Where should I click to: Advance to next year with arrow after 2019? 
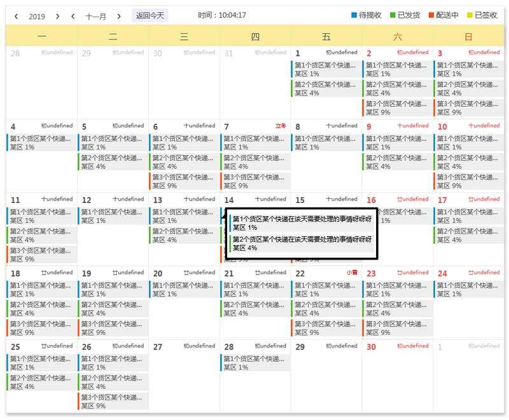point(57,17)
